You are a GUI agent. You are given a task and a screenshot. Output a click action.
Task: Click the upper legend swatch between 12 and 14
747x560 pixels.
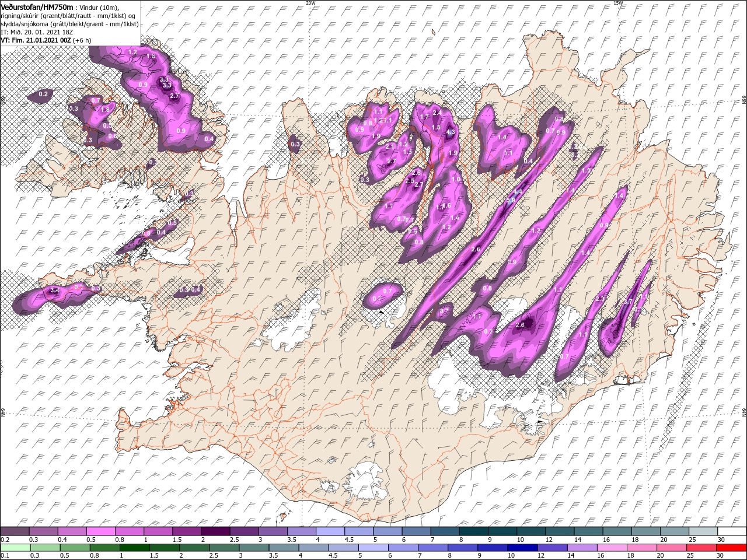coord(558,531)
